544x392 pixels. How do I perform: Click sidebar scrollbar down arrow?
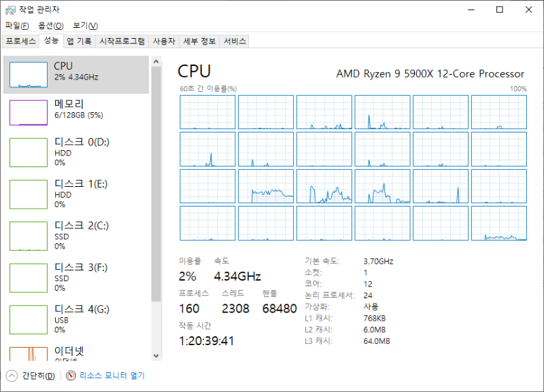156,355
